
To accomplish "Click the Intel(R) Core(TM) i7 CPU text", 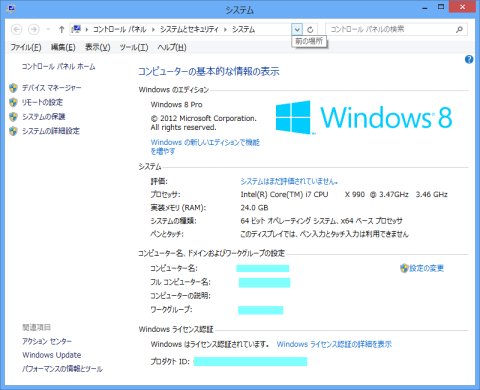I will click(x=284, y=195).
